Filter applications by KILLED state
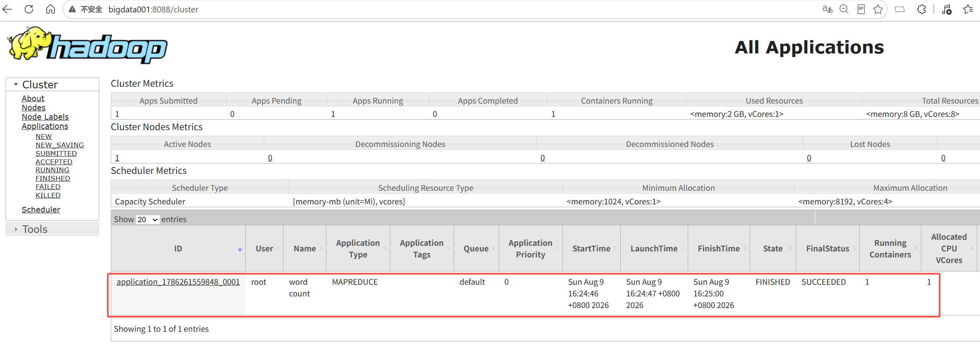This screenshot has height=345, width=980. [x=48, y=195]
